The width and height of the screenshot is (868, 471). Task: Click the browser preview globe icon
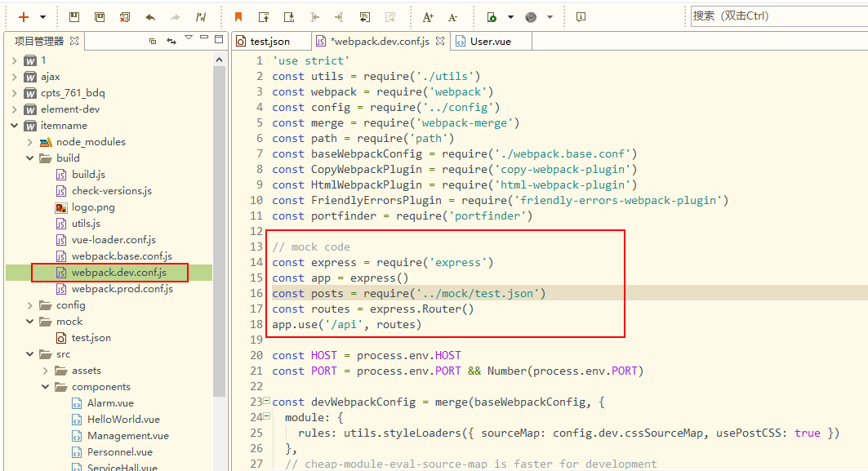(531, 17)
